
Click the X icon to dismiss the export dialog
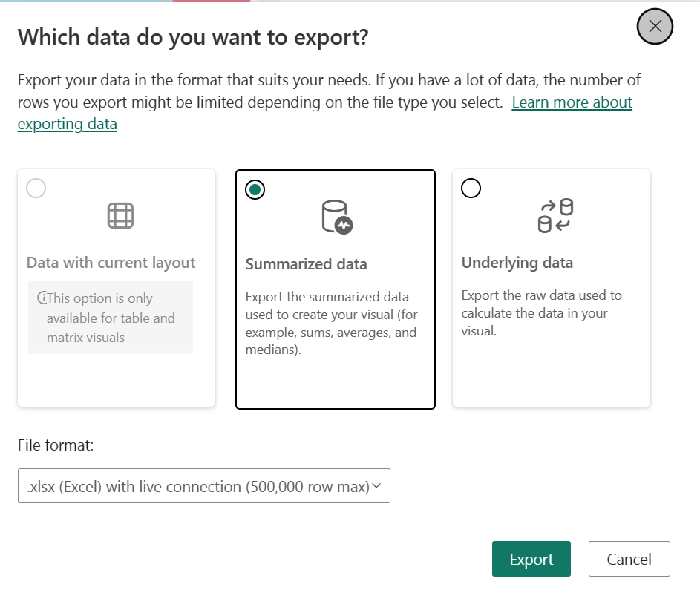tap(654, 27)
